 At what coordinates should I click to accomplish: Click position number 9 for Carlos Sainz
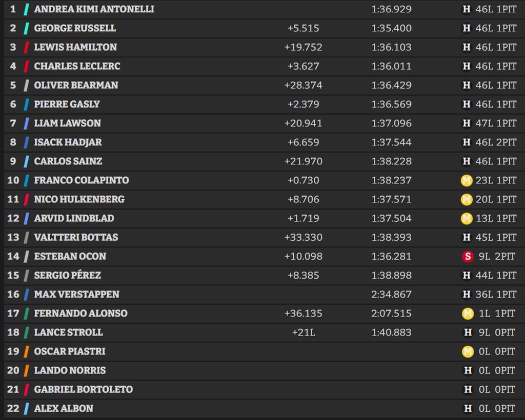[x=13, y=161]
